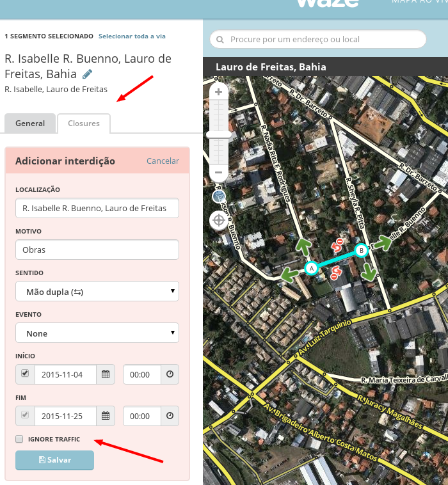Click the locate-me crosshair map icon
The height and width of the screenshot is (485, 448).
(219, 221)
